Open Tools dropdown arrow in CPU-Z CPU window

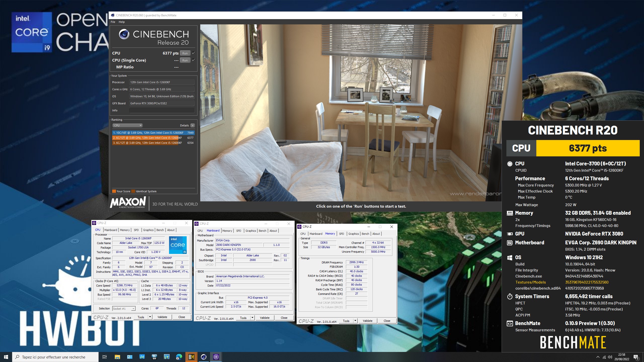150,317
